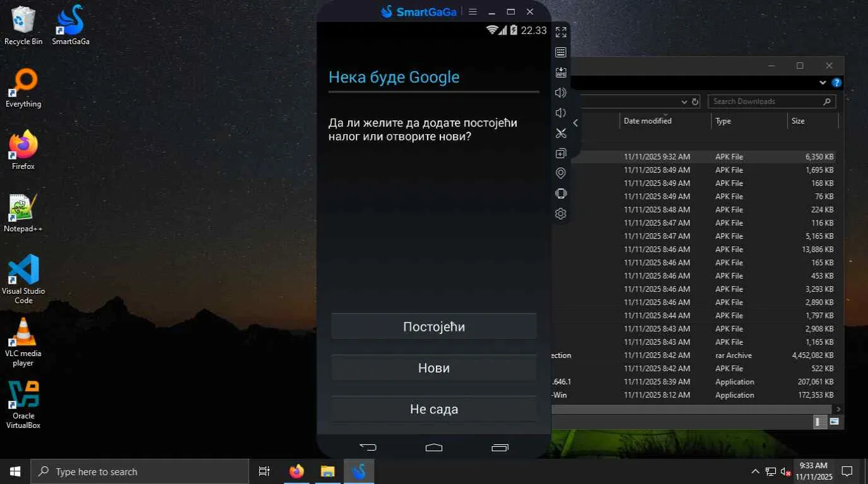Lower emulator volume with the quieter speaker icon
The width and height of the screenshot is (868, 484).
561,113
